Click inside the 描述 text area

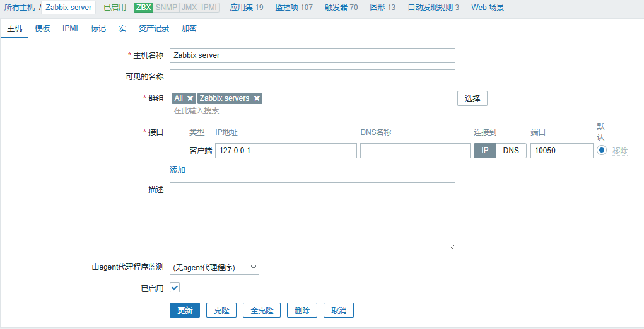pyautogui.click(x=312, y=216)
